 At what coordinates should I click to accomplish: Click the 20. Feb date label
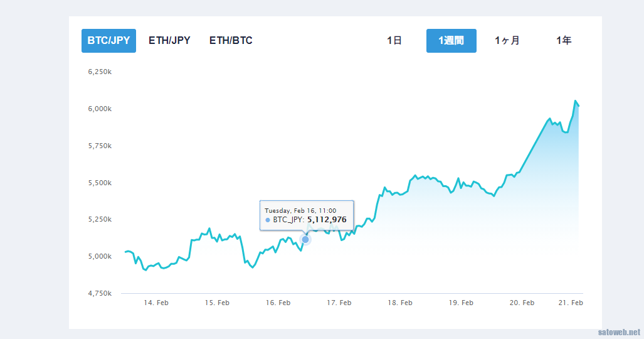tap(522, 303)
